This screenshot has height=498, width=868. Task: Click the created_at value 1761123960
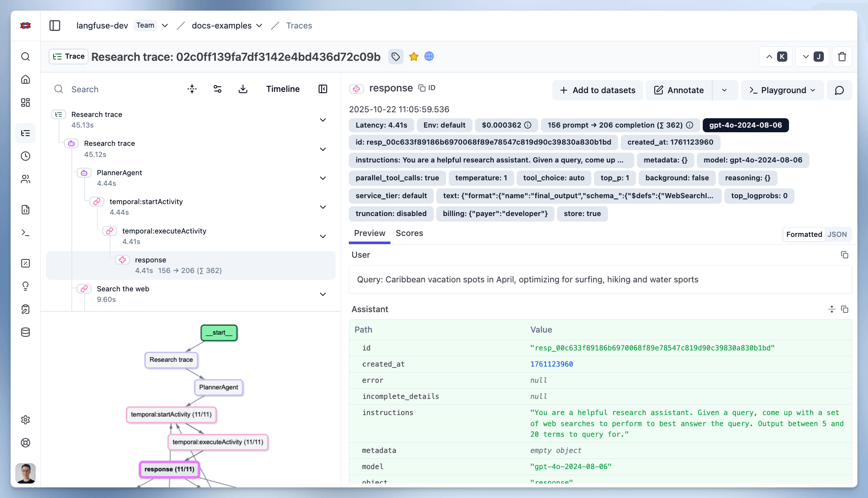pyautogui.click(x=551, y=364)
